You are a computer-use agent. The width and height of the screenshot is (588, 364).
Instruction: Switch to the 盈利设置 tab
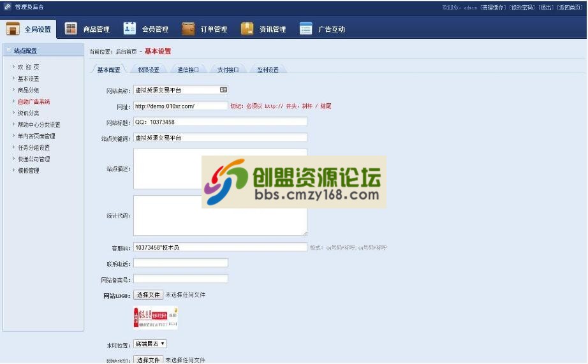tap(268, 69)
